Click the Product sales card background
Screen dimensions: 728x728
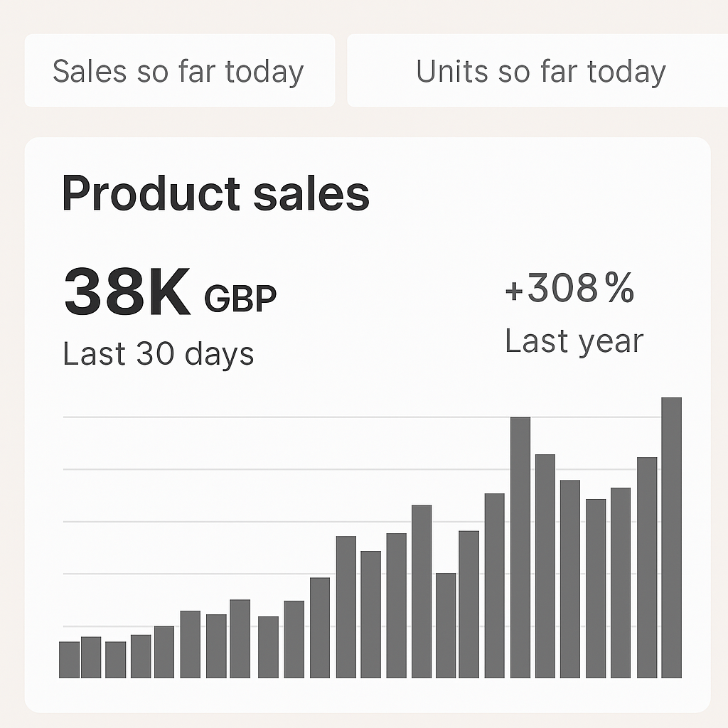427,213
